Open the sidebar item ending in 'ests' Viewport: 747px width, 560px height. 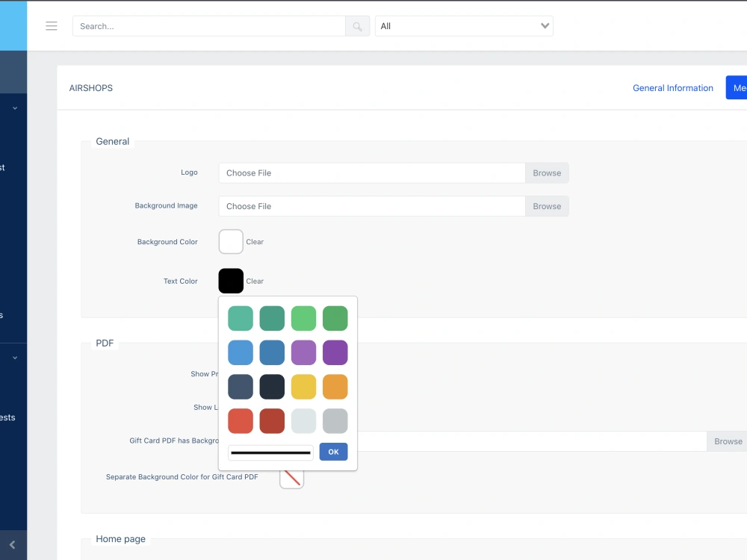7,417
